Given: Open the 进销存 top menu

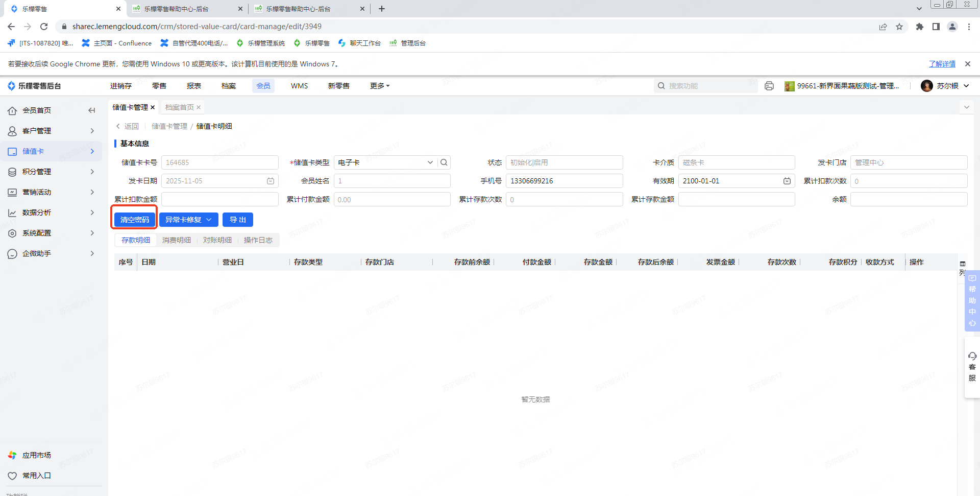Looking at the screenshot, I should 121,86.
